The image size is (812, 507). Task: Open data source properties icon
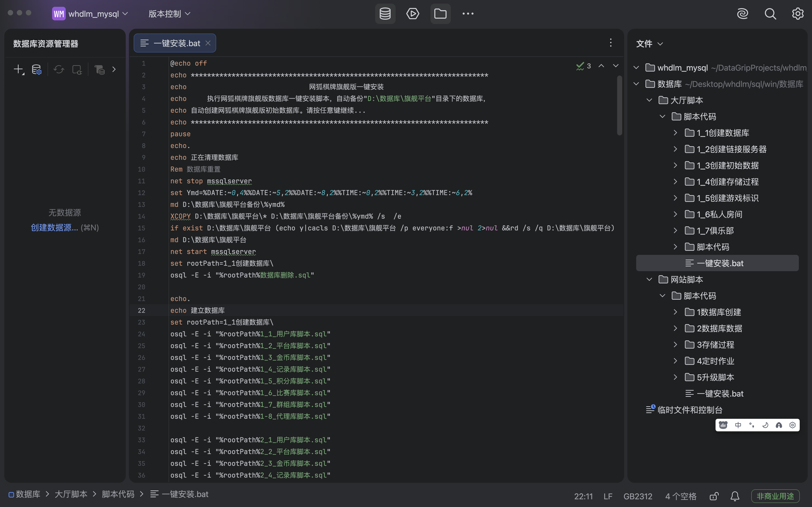point(36,69)
